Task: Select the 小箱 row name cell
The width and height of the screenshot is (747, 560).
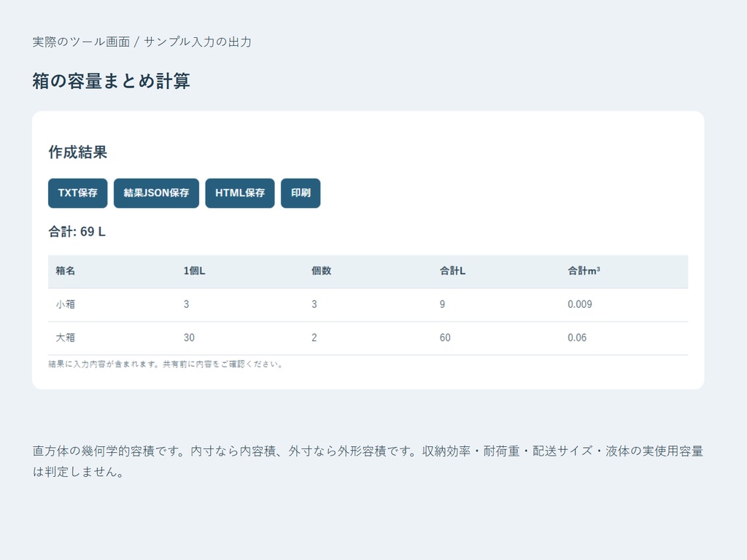Action: point(65,304)
